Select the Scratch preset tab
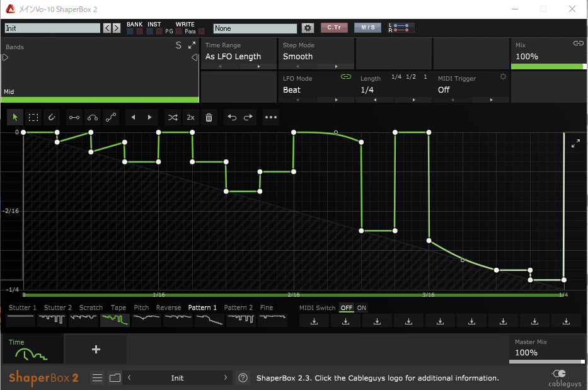 click(x=91, y=307)
